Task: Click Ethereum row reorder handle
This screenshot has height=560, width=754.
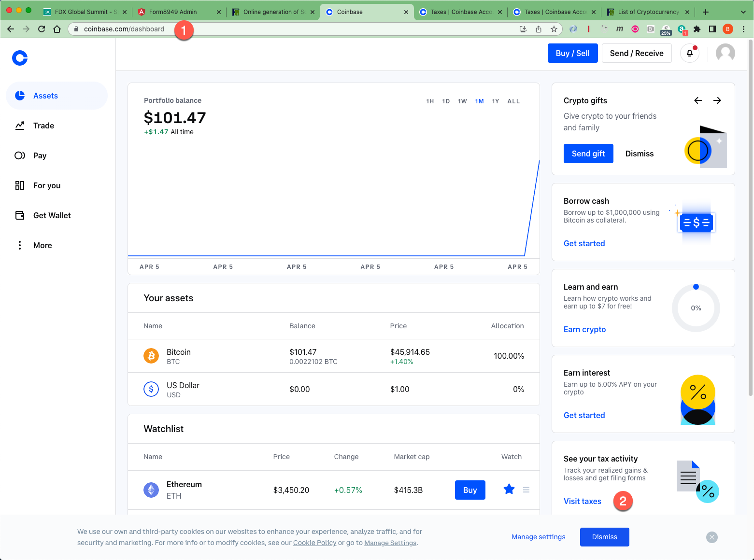Action: pyautogui.click(x=526, y=490)
